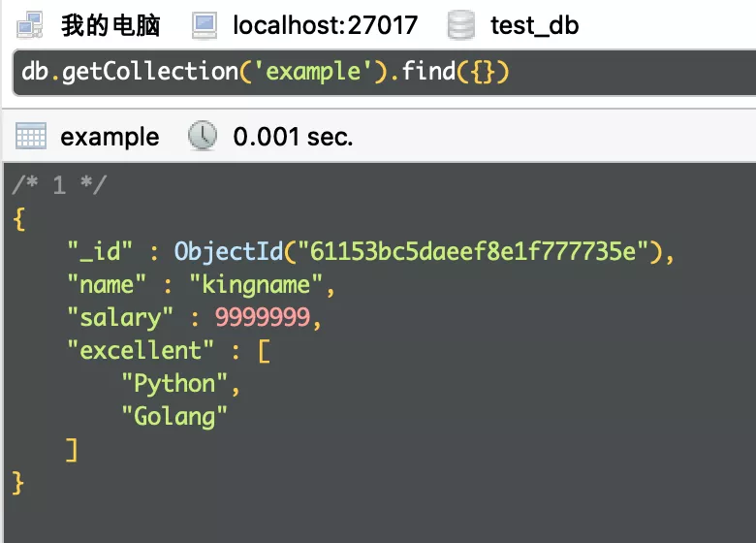Screen dimensions: 756x543
Task: Click the clock icon beside execution time
Action: (202, 137)
